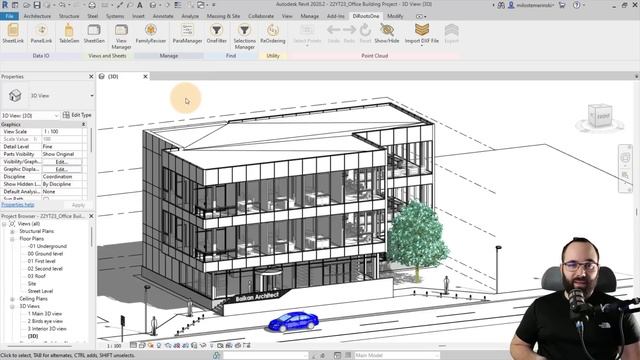Open the 3D View type selector dropdown
This screenshot has width=640, height=360.
[91, 96]
